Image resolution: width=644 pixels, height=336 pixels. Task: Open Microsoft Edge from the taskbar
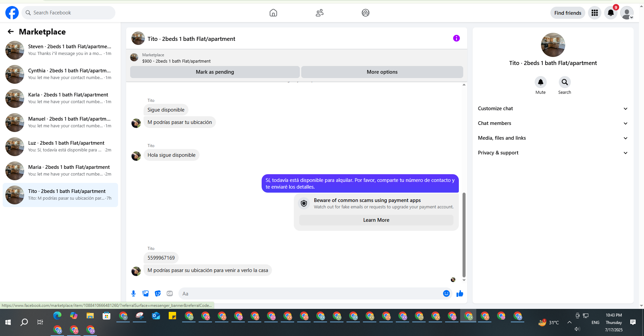pos(57,316)
